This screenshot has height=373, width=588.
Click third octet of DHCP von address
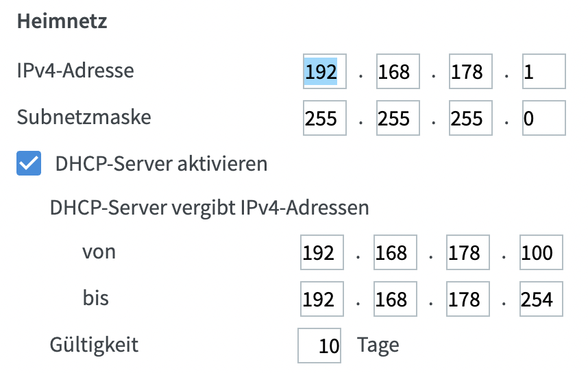click(468, 252)
